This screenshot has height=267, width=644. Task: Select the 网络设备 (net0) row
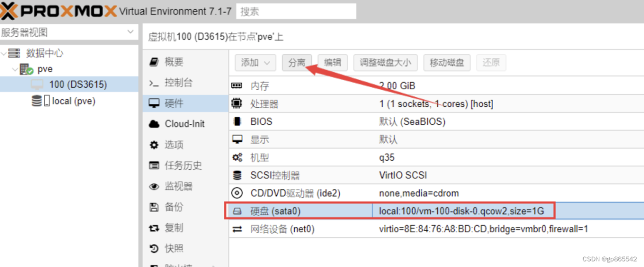(436, 229)
